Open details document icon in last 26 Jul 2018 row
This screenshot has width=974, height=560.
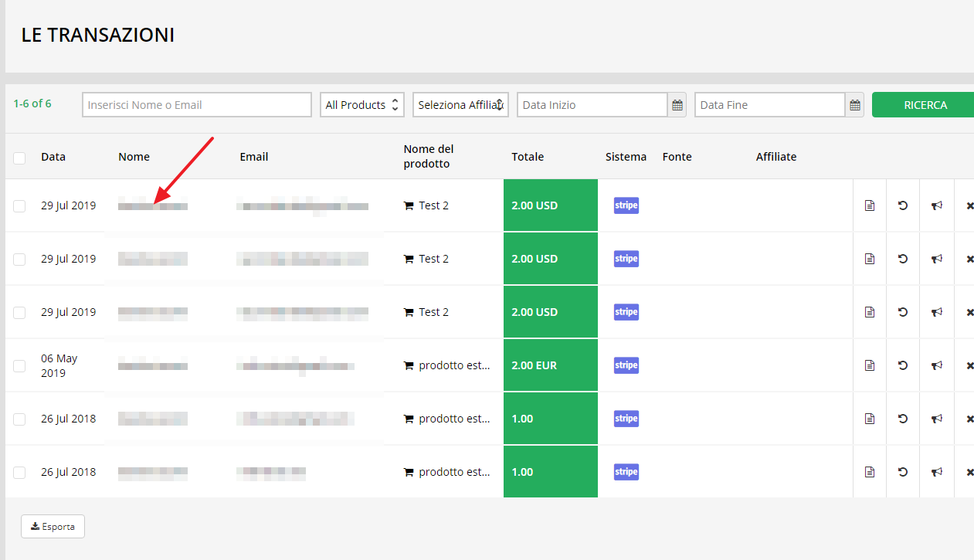(x=870, y=472)
